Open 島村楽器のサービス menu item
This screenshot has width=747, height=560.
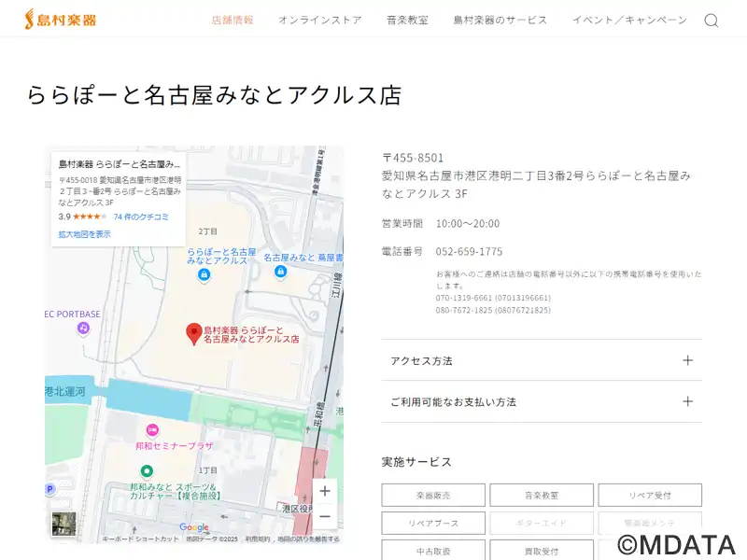(500, 20)
